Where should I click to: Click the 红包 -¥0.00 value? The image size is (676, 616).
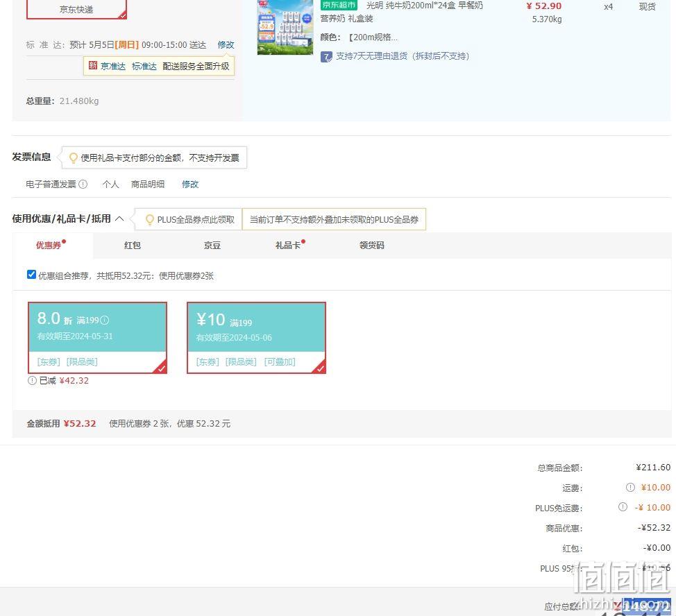(657, 548)
